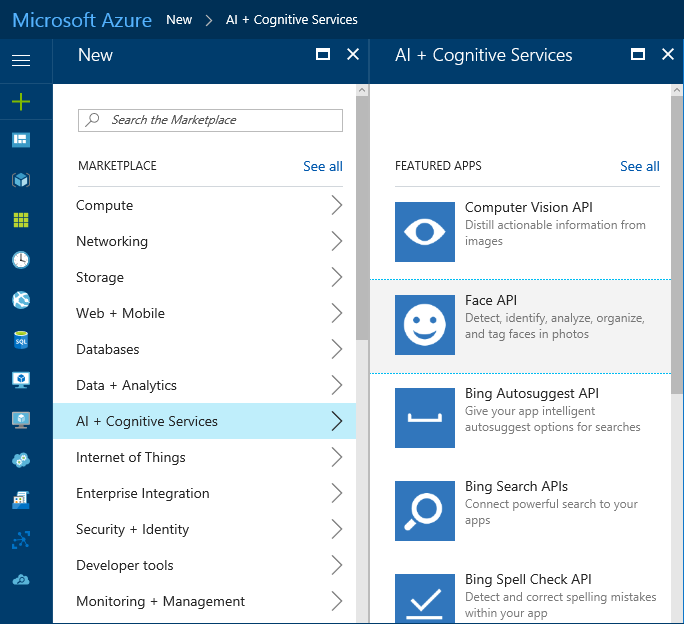Expand the Networking category chevron
684x624 pixels.
(x=336, y=241)
